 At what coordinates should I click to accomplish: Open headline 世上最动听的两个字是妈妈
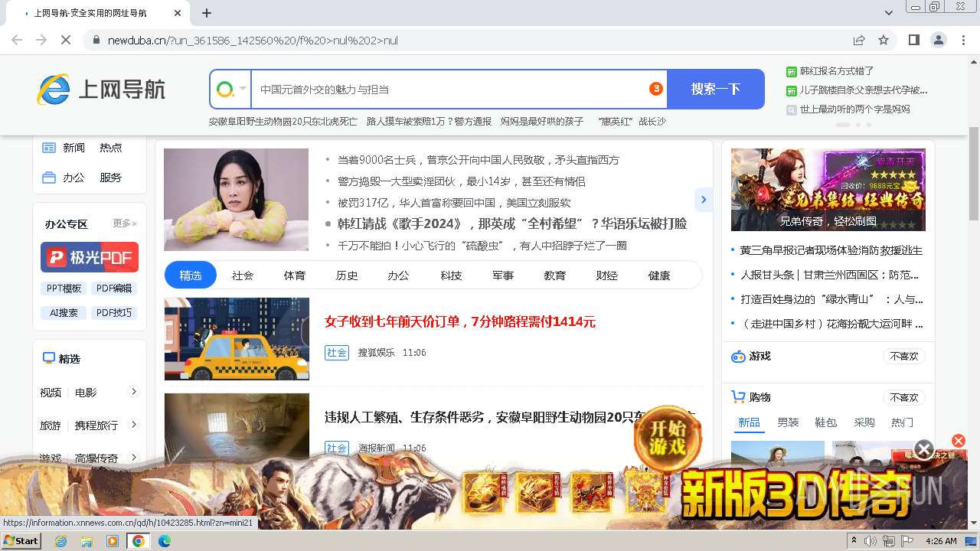[855, 109]
